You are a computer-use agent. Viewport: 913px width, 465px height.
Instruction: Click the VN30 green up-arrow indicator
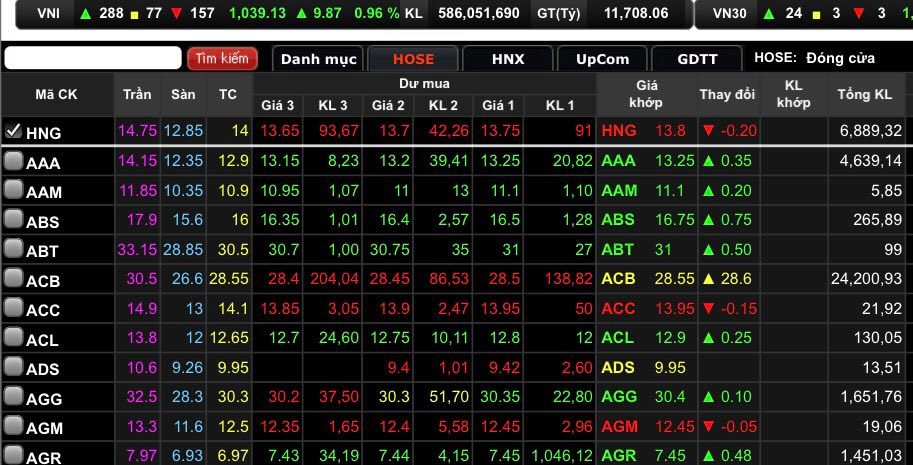point(768,14)
